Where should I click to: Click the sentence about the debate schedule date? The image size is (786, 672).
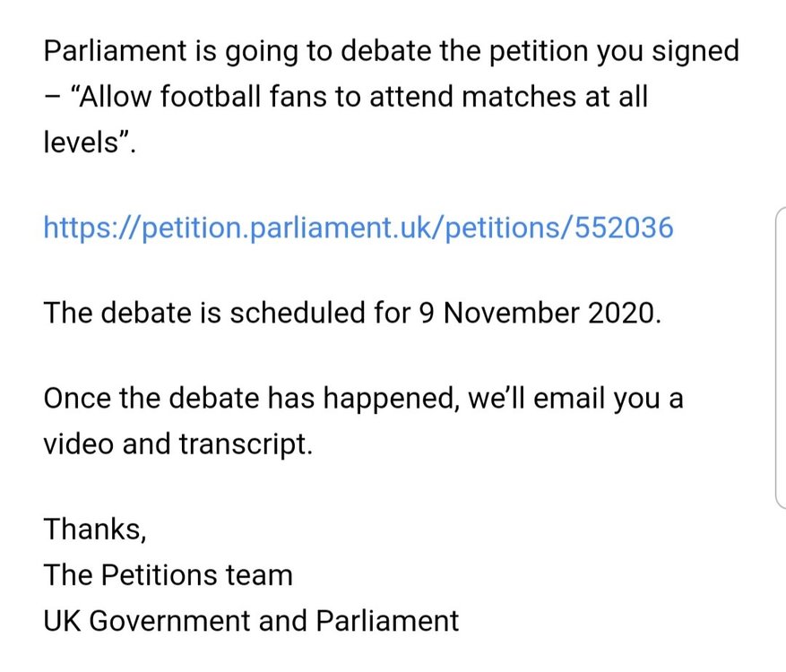click(x=352, y=313)
